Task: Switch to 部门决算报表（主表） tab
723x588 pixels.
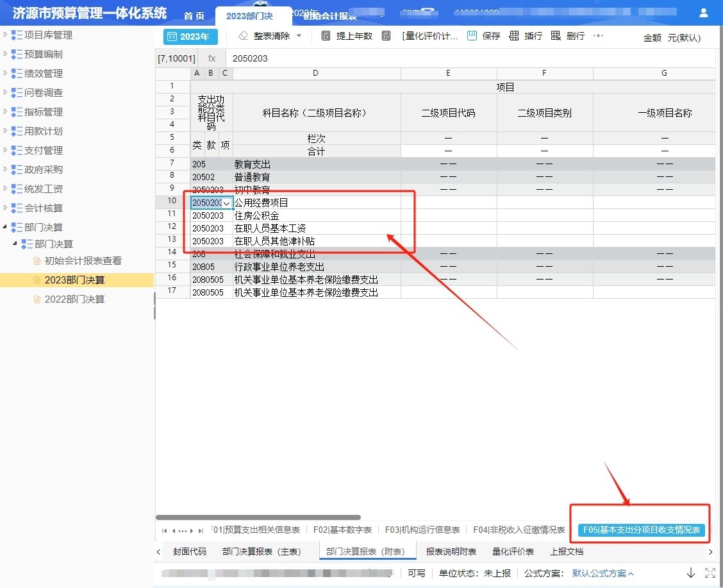Action: (262, 551)
